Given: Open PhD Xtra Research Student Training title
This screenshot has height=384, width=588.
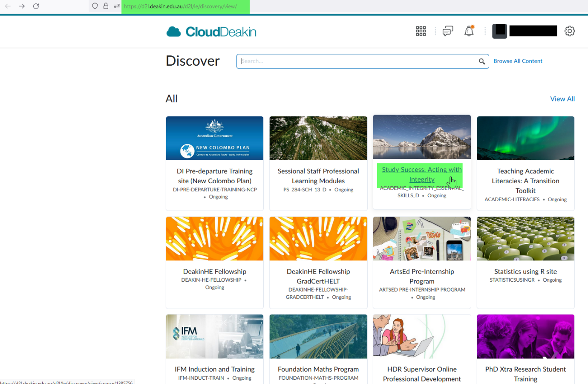Looking at the screenshot, I should coord(525,374).
